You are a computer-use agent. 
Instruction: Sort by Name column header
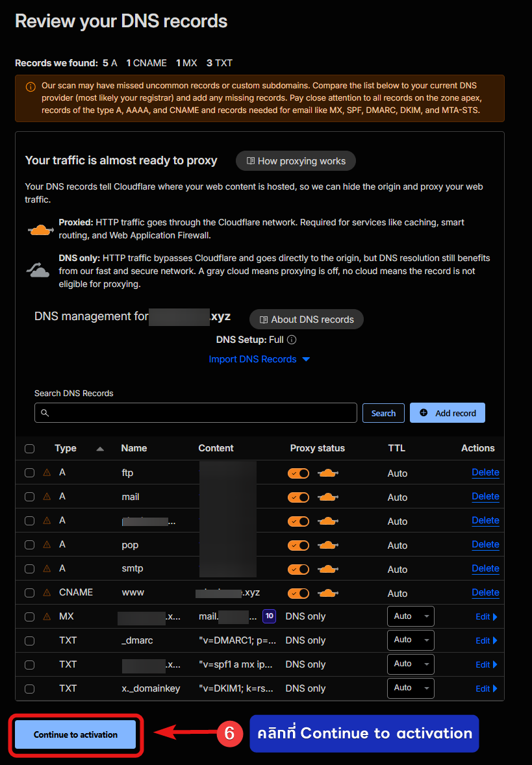pyautogui.click(x=134, y=448)
